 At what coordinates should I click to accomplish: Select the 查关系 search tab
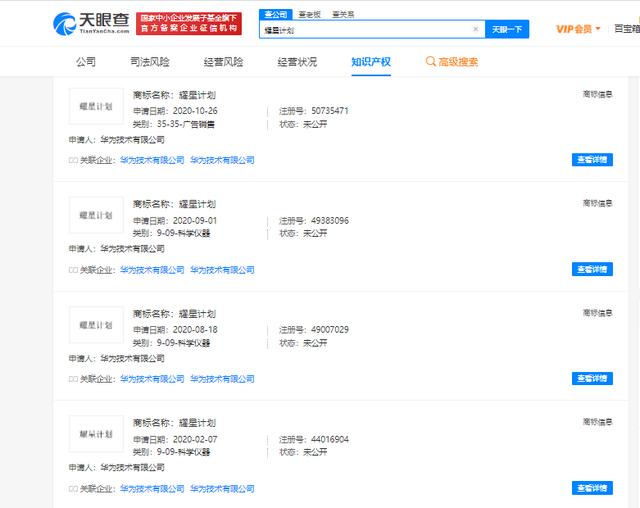click(x=343, y=15)
